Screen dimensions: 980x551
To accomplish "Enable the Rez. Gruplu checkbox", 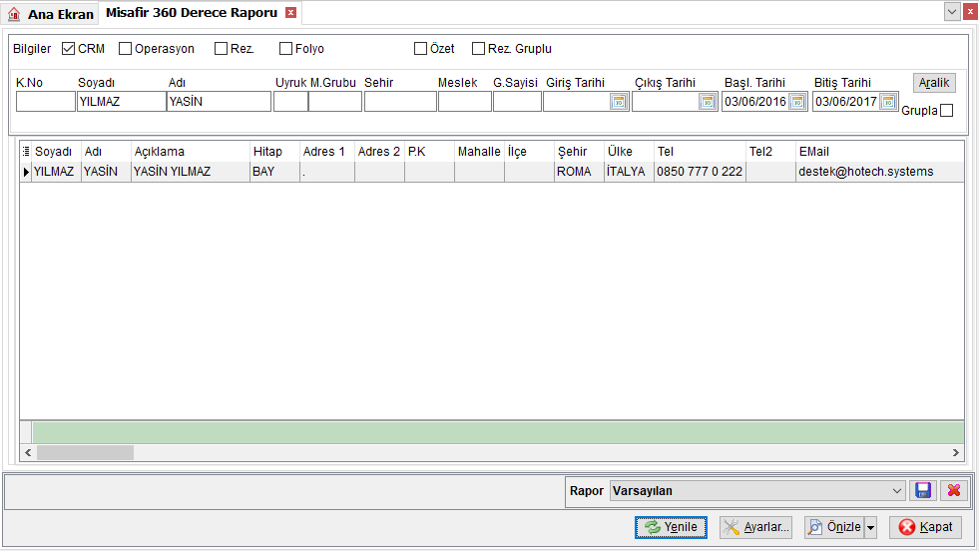I will 478,48.
